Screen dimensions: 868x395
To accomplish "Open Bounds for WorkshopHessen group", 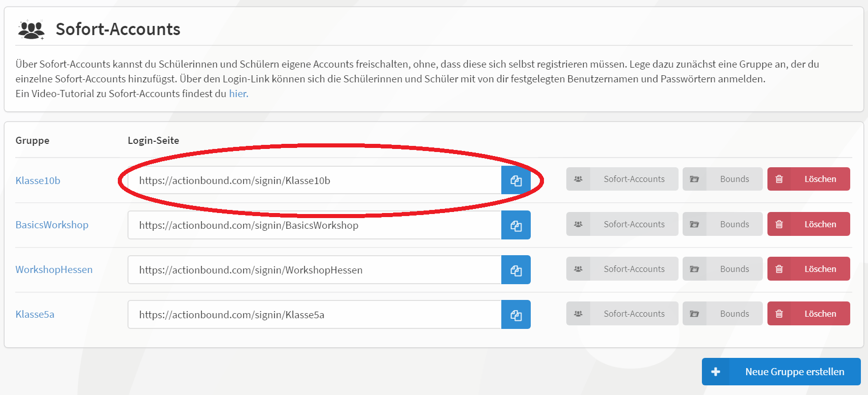I will (723, 269).
